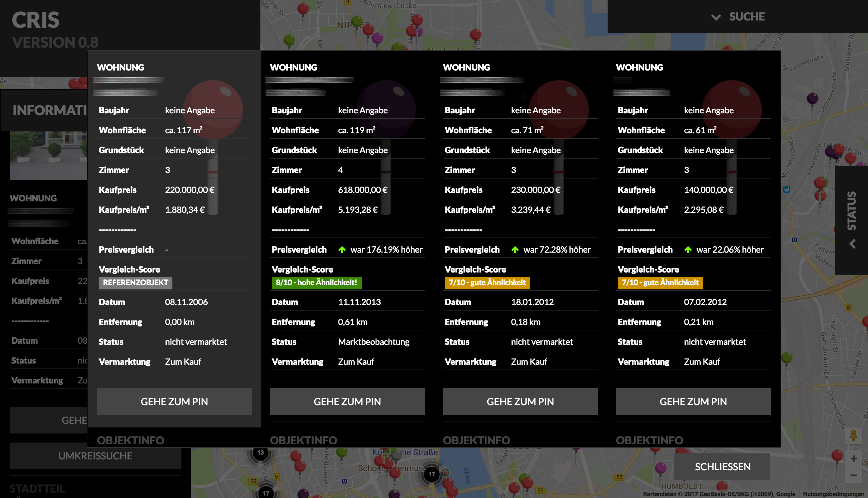Click the Street View pegman icon

[x=853, y=435]
